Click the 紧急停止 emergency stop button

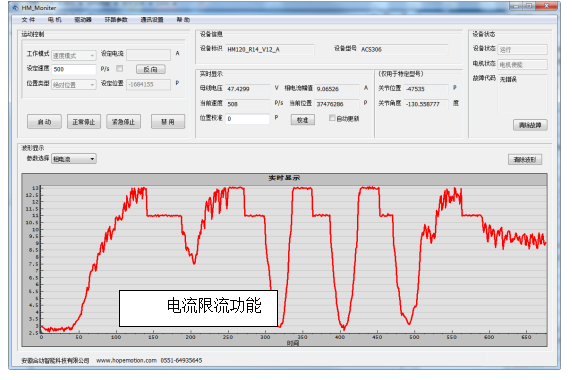point(124,122)
